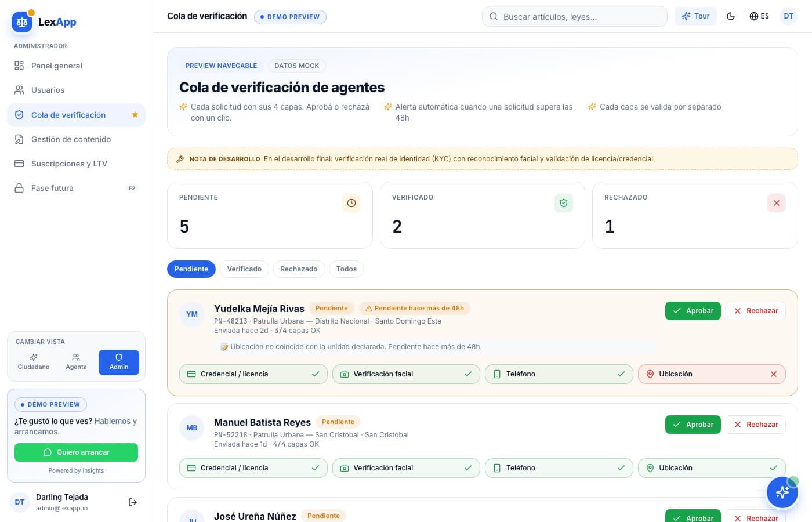Open Suscripciones y LTV section
812x522 pixels.
point(76,164)
